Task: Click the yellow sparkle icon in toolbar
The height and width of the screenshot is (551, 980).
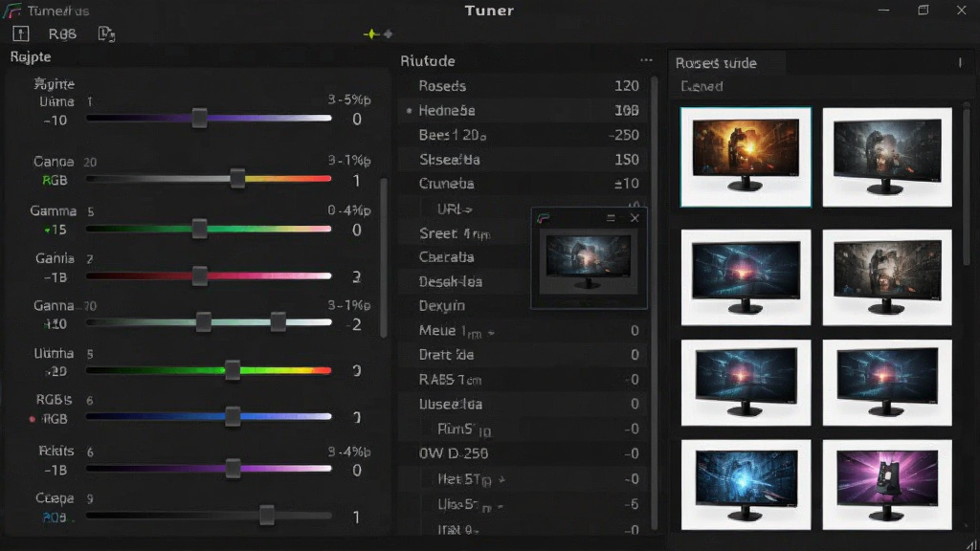Action: click(x=371, y=33)
